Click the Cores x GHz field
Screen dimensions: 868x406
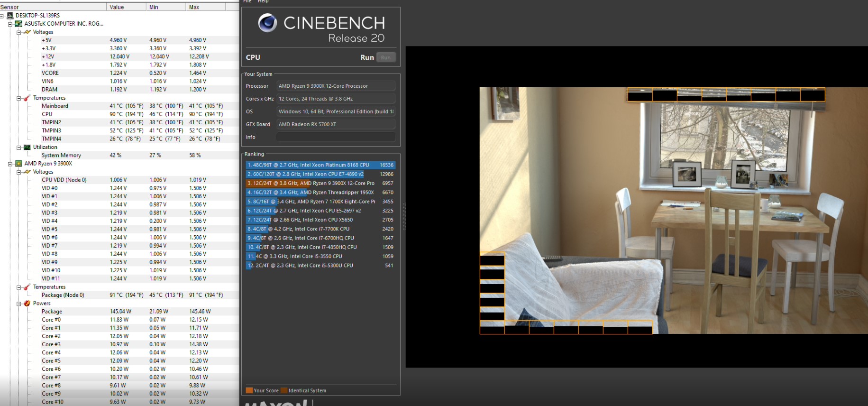[336, 99]
